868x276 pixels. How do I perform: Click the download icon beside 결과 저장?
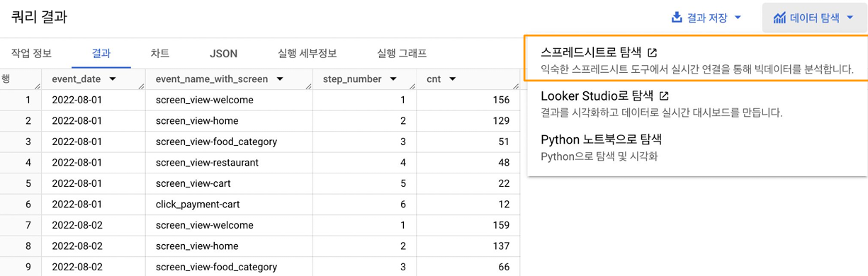tap(677, 17)
